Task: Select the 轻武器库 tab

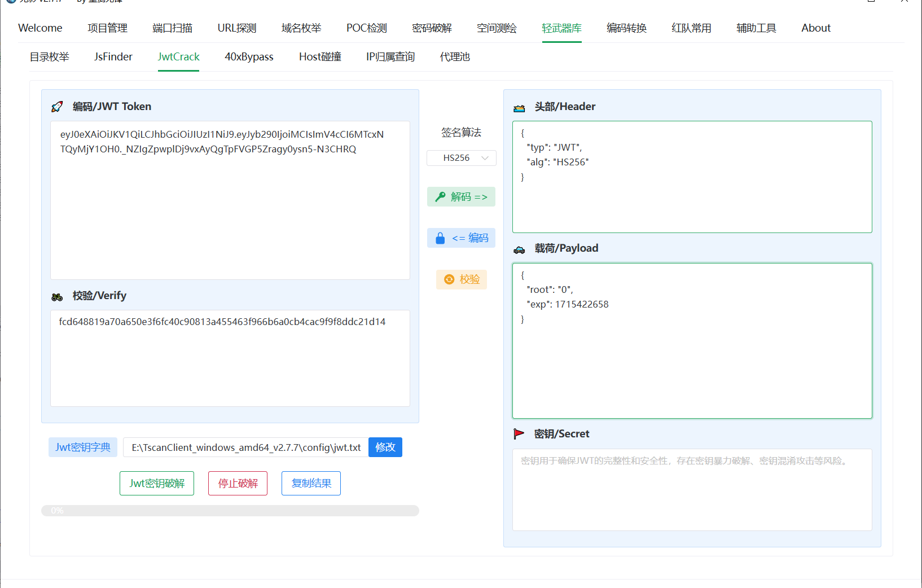Action: pyautogui.click(x=561, y=28)
